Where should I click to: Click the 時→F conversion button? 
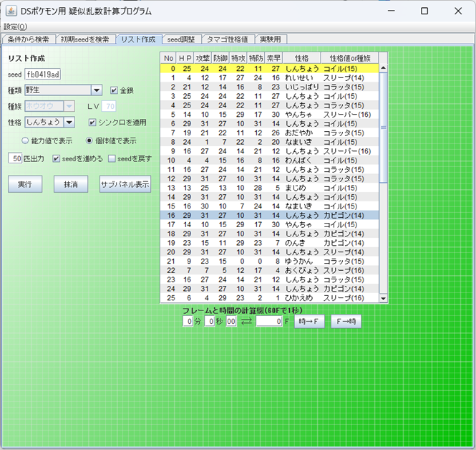(309, 321)
